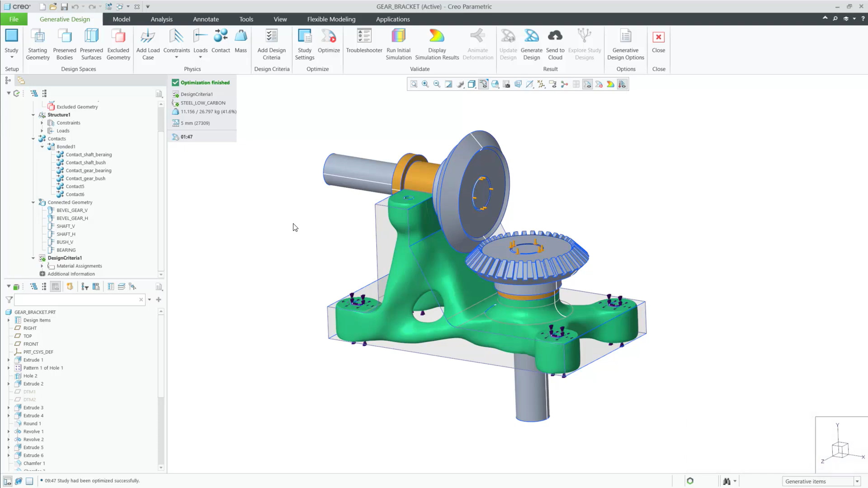Viewport: 868px width, 488px height.
Task: Display Simulation Results
Action: (437, 44)
